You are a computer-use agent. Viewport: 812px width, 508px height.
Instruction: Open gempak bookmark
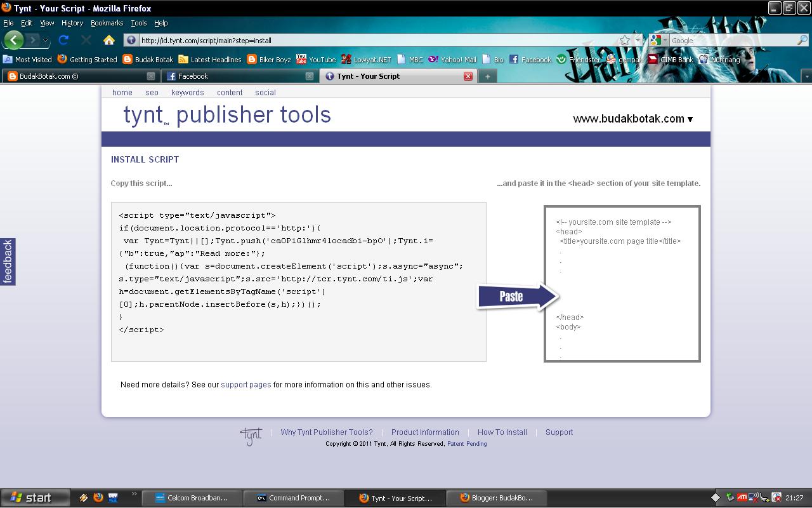pos(625,60)
